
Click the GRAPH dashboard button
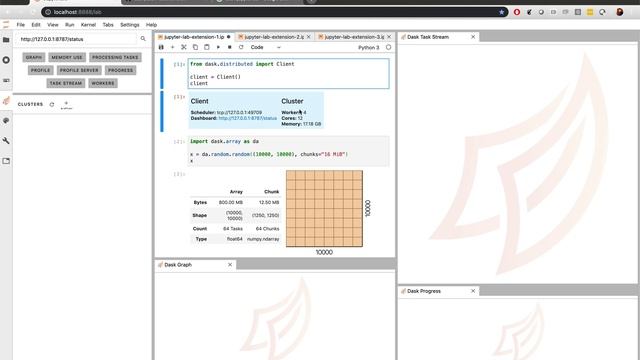click(34, 57)
